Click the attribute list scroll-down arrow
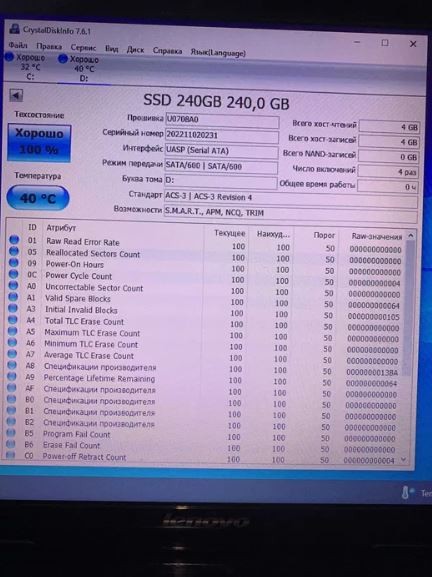The image size is (432, 577). point(403,459)
